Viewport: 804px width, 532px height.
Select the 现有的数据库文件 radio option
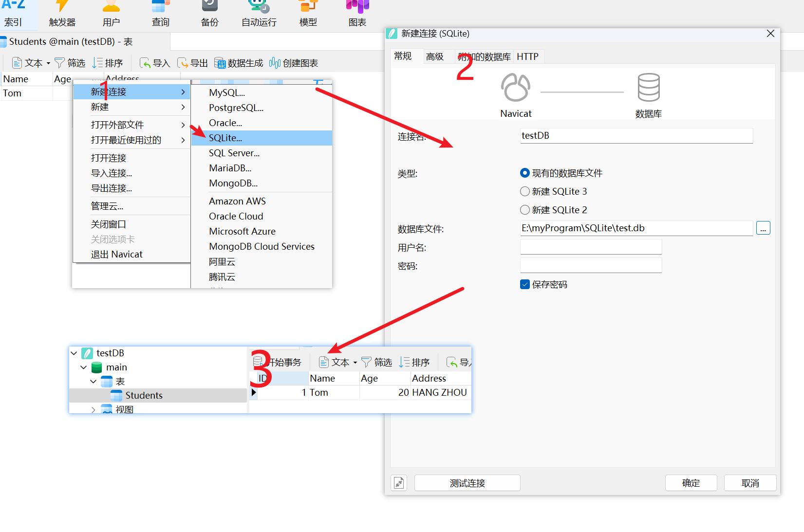[525, 173]
